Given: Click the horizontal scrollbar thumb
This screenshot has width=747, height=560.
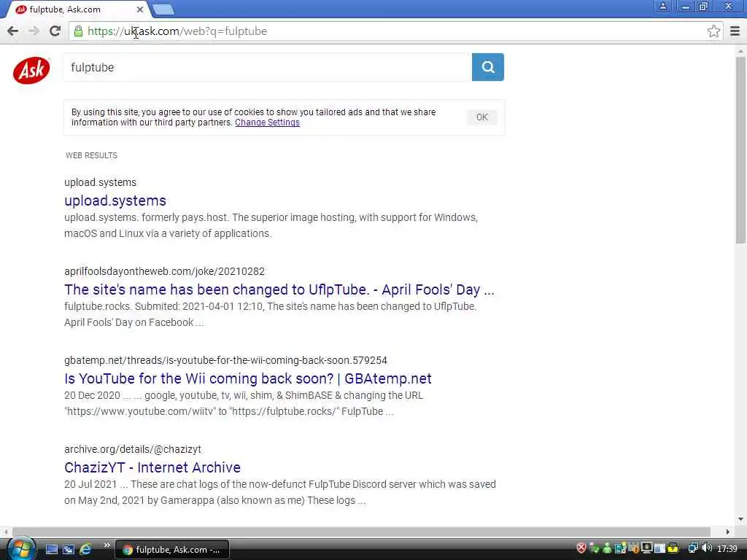Looking at the screenshot, I should pyautogui.click(x=361, y=532).
